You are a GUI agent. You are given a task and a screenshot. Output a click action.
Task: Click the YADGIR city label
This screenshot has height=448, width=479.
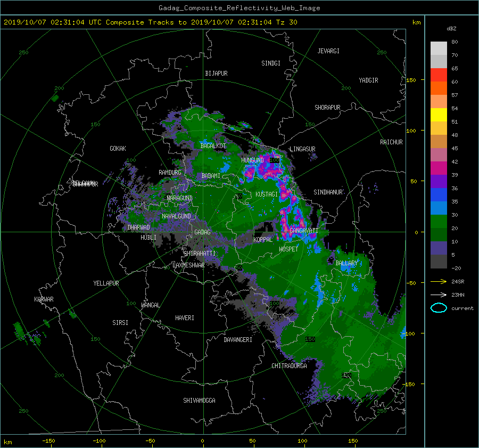pos(368,80)
